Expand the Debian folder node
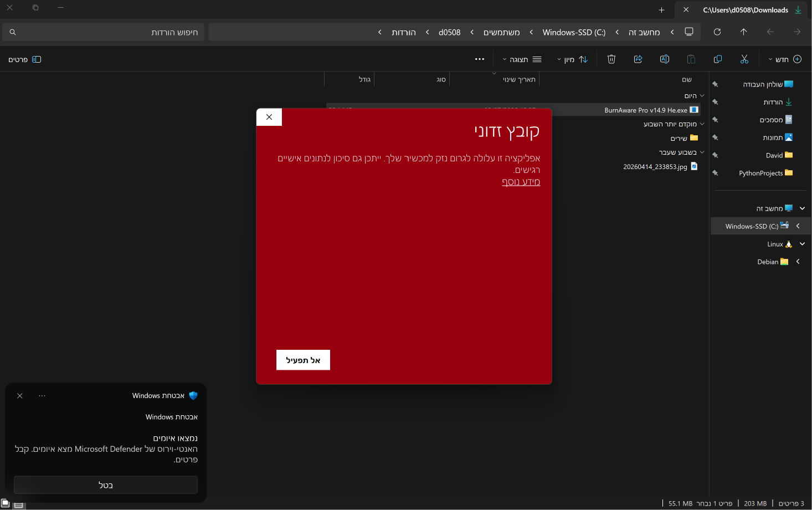Screen dimensions: 812x510 point(798,262)
